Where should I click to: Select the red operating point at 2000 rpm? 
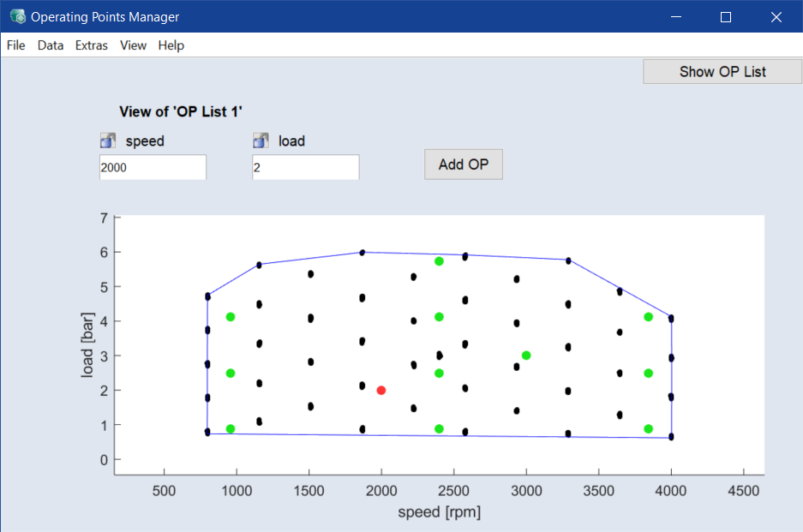click(381, 391)
